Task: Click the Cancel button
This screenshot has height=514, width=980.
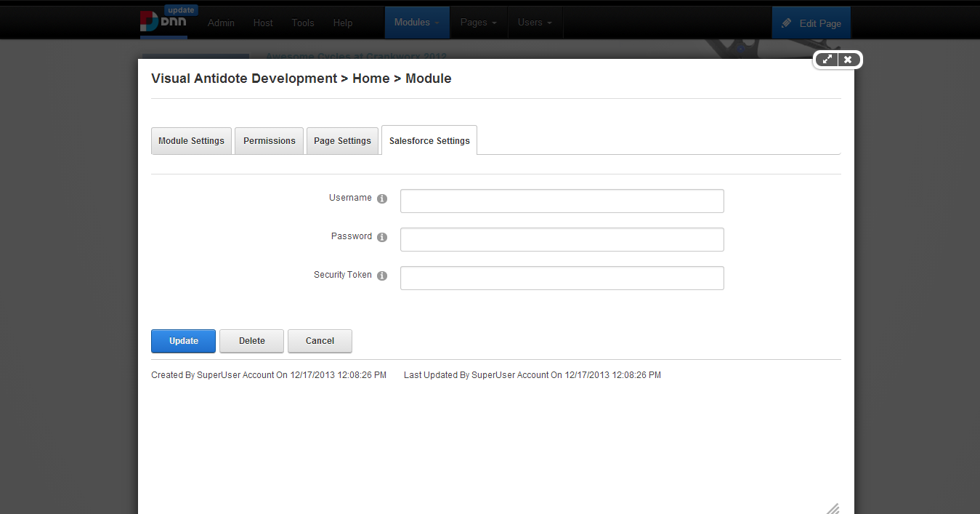Action: click(x=320, y=341)
